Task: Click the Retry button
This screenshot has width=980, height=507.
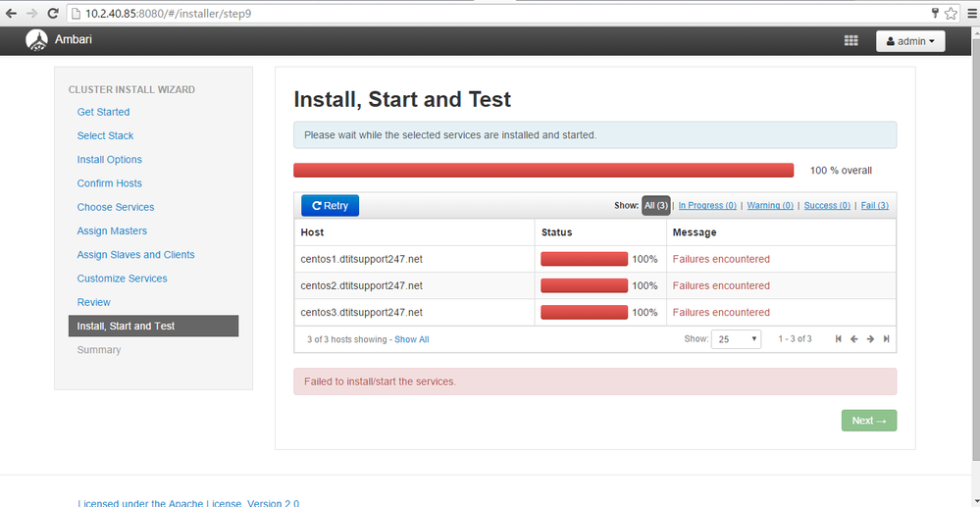Action: (330, 205)
